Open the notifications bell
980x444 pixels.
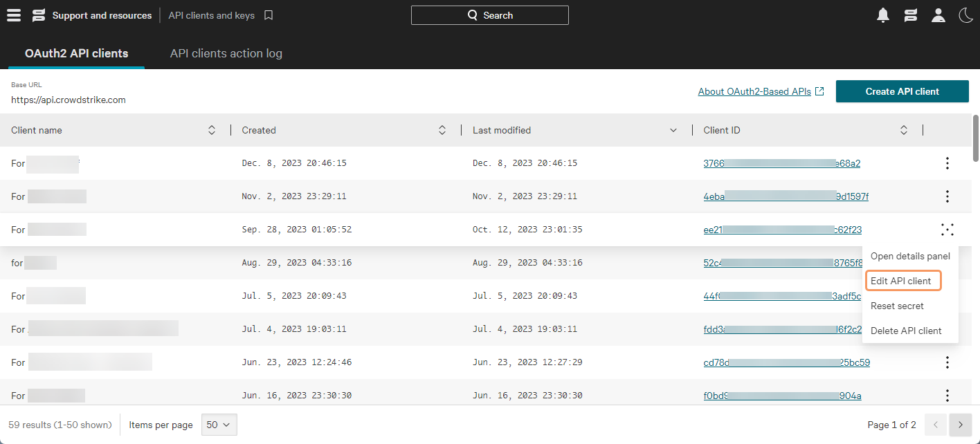tap(882, 15)
